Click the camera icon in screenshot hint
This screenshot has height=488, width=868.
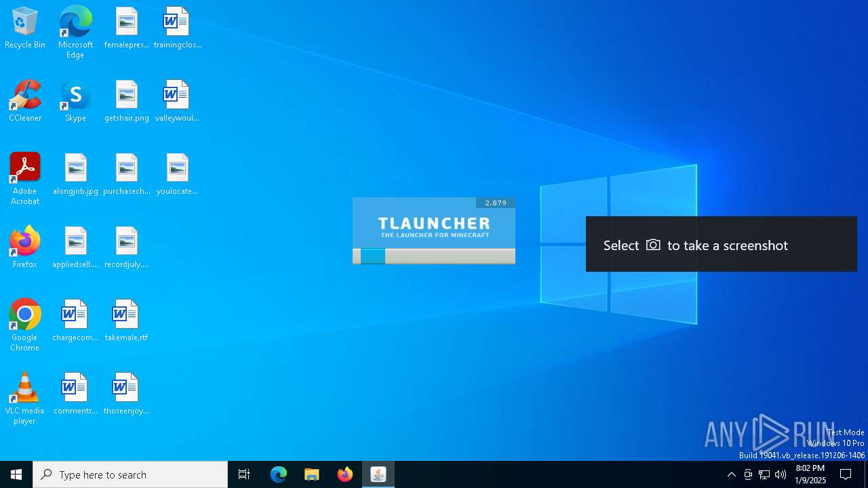click(x=653, y=245)
